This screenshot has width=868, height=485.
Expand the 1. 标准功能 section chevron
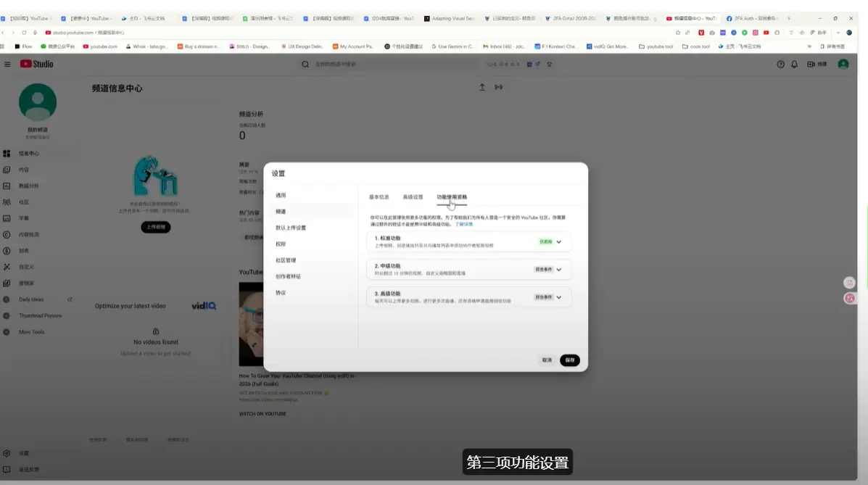559,242
